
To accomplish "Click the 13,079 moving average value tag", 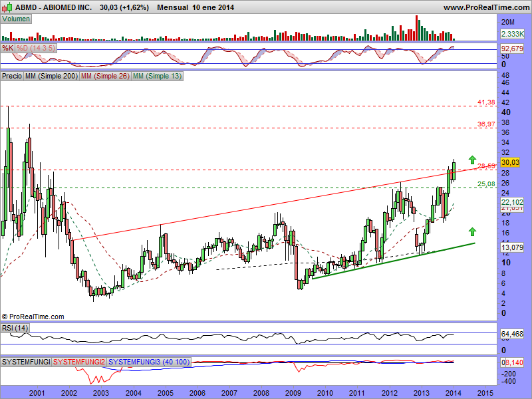I will [x=512, y=247].
